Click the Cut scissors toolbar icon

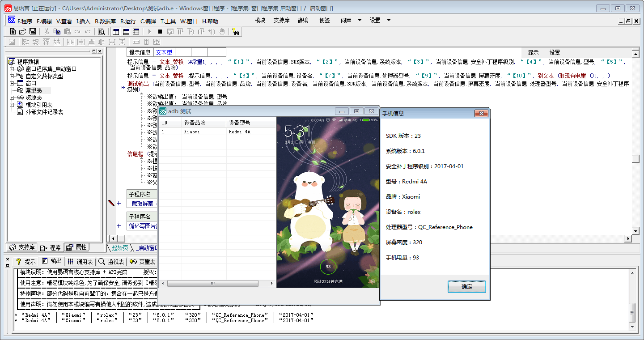(47, 31)
